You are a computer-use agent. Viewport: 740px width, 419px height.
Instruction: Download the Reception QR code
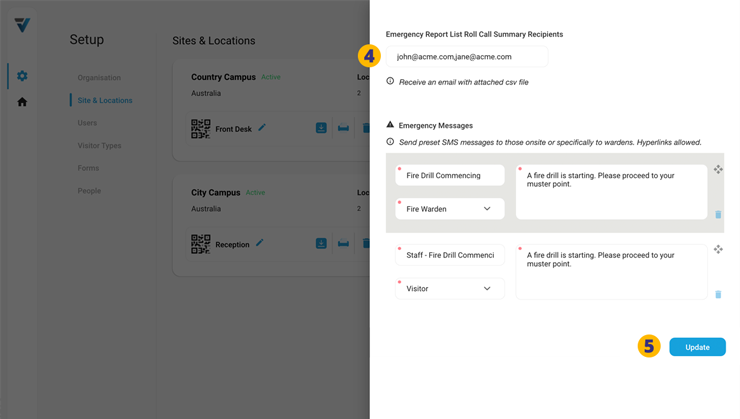(x=321, y=243)
